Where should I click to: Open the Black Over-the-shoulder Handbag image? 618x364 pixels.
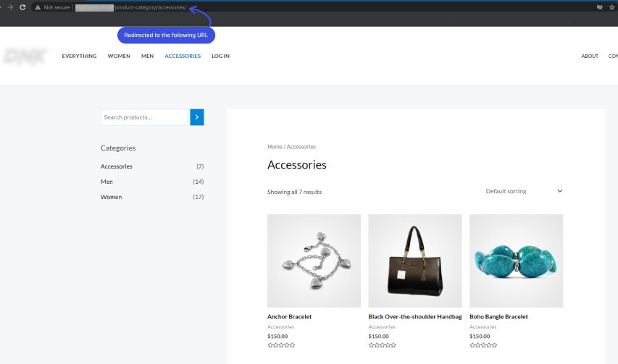click(415, 261)
